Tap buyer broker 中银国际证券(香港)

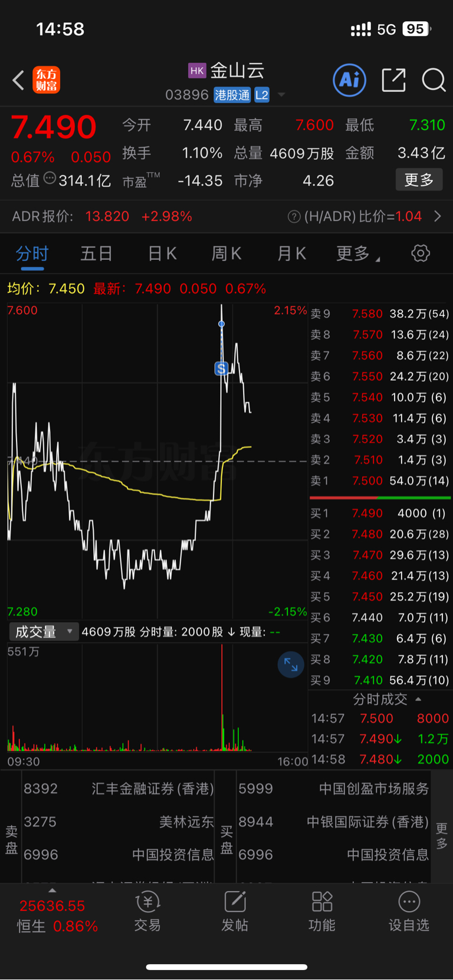[333, 822]
